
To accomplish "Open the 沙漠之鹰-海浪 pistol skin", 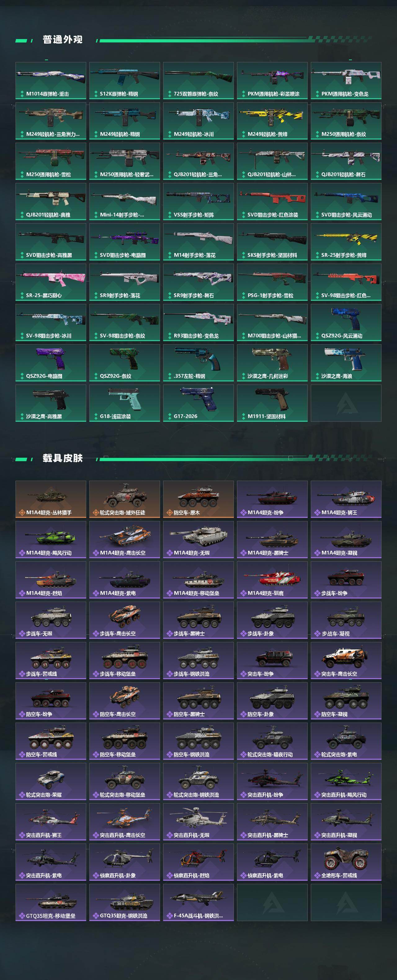I will (346, 363).
